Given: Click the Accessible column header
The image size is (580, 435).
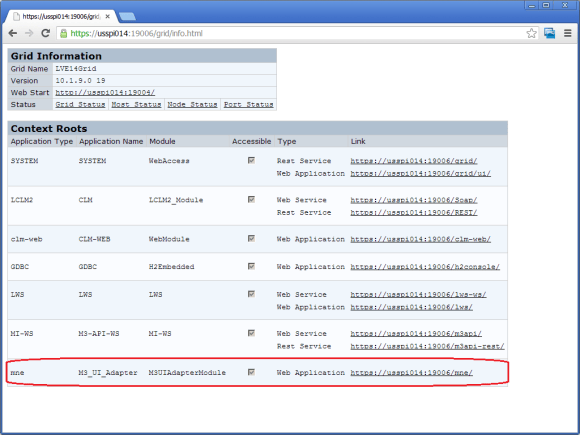Looking at the screenshot, I should pyautogui.click(x=252, y=141).
